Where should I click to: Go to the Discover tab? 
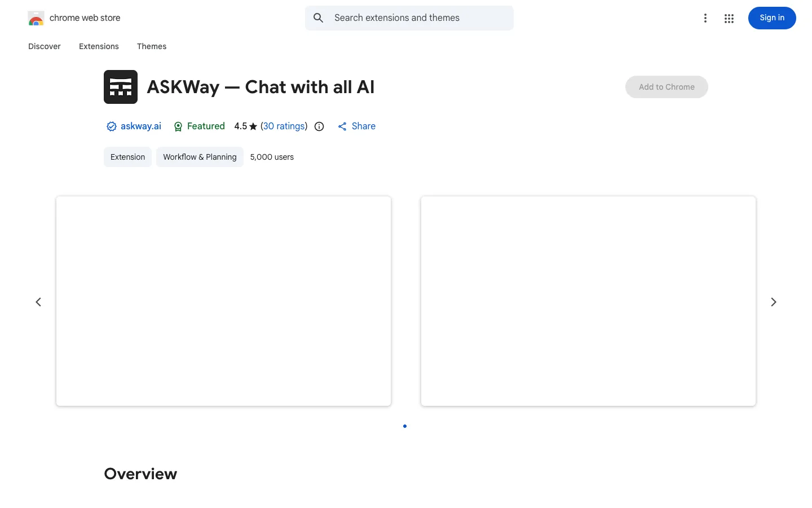point(45,46)
